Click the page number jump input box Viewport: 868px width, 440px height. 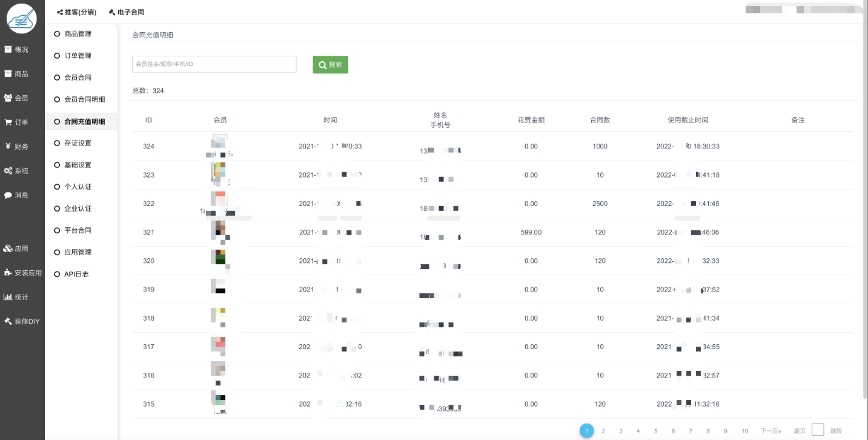[x=817, y=430]
